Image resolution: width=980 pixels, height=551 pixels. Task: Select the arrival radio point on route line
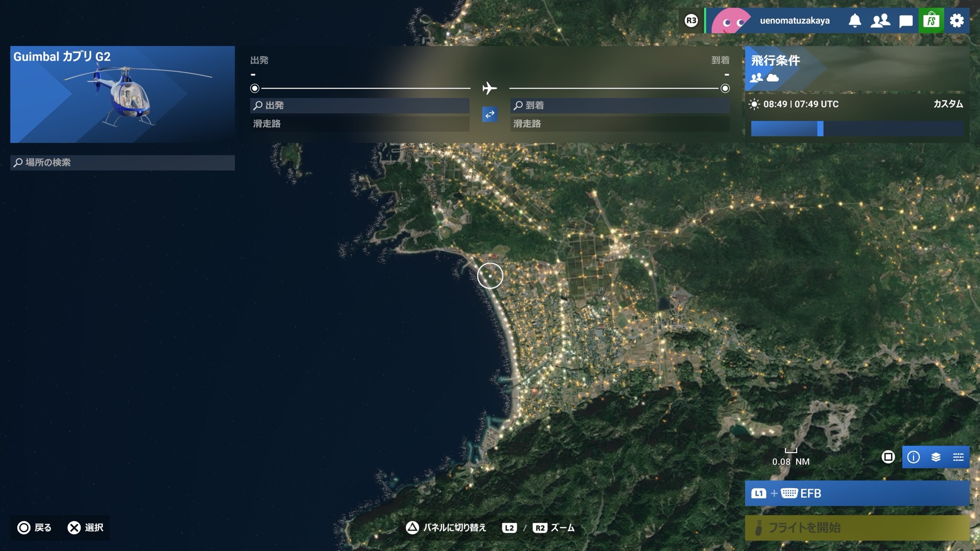click(725, 88)
